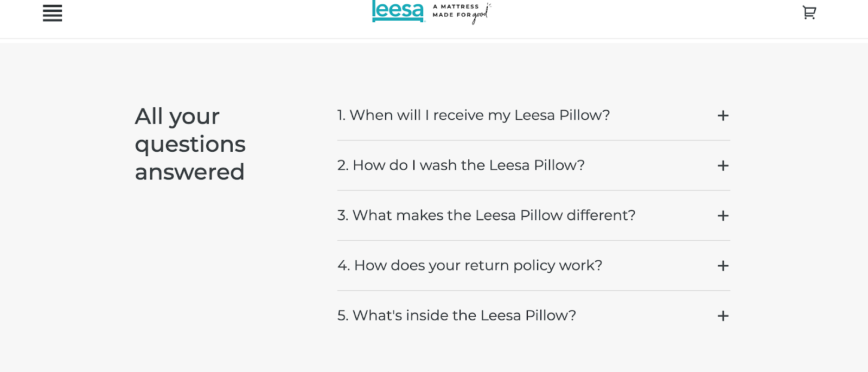Click the 'All your questions answered' heading

190,144
